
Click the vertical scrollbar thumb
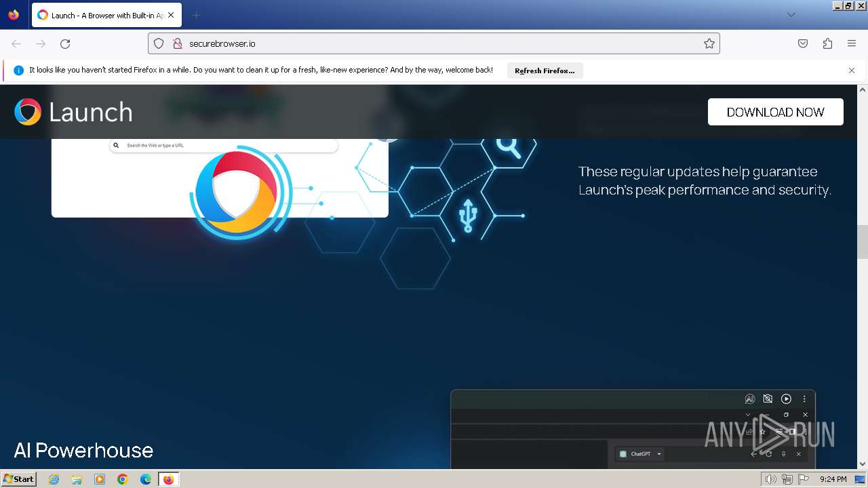coord(863,242)
